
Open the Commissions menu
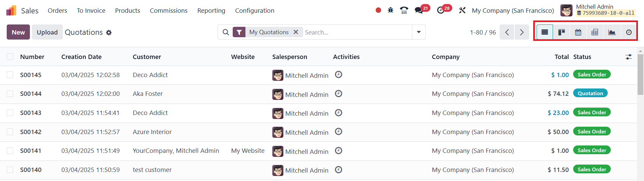pos(169,10)
